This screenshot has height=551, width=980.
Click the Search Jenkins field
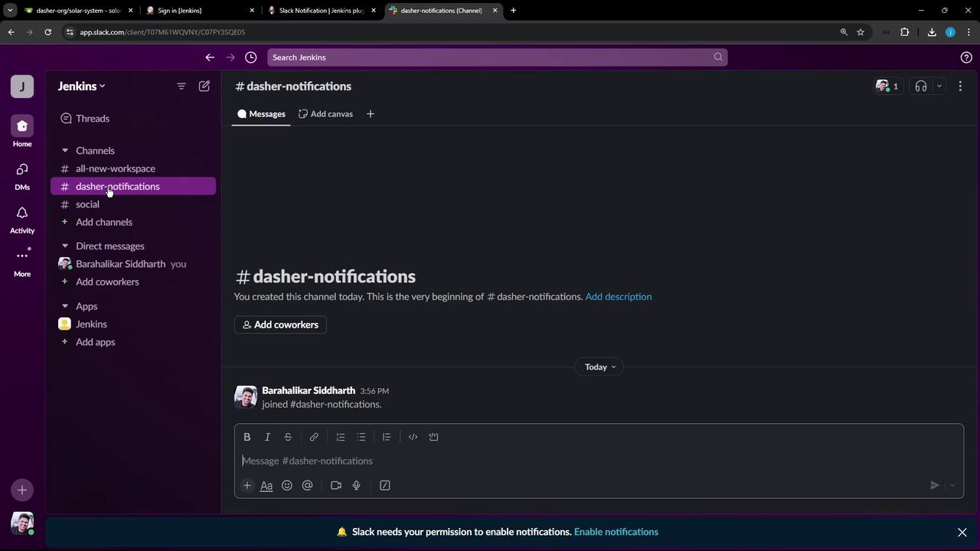point(497,57)
